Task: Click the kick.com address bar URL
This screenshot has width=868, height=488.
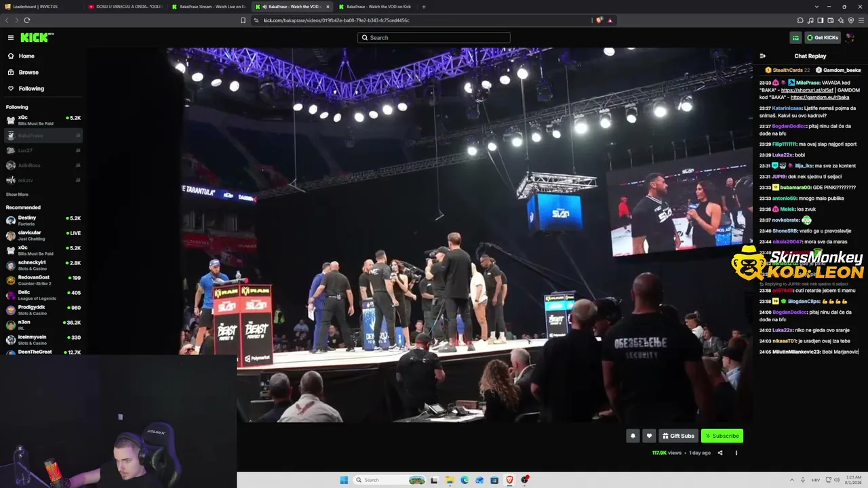Action: pos(336,20)
